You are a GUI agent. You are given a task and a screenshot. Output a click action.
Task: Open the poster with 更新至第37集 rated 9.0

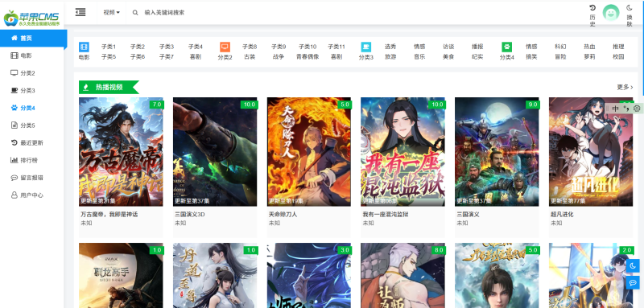click(497, 152)
